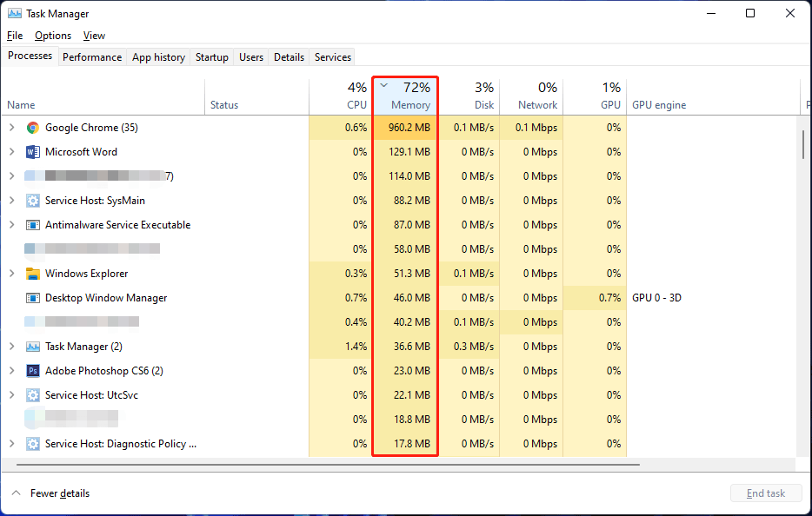Click the Windows Explorer folder icon

pyautogui.click(x=33, y=273)
